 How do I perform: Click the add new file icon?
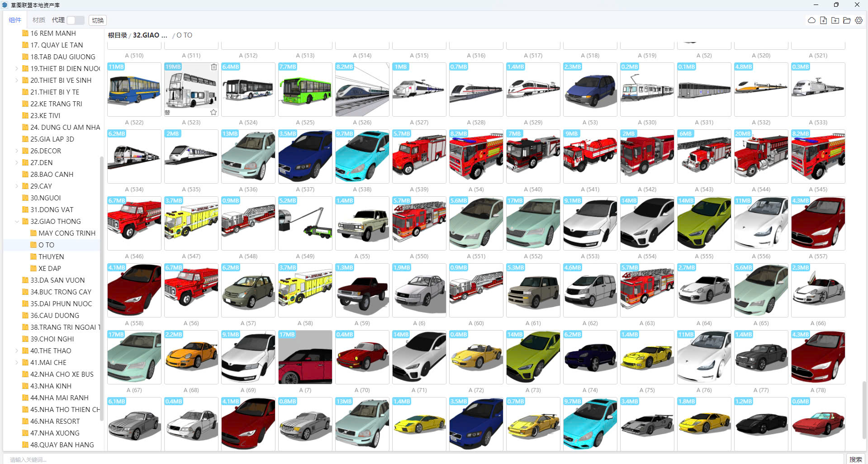(823, 20)
